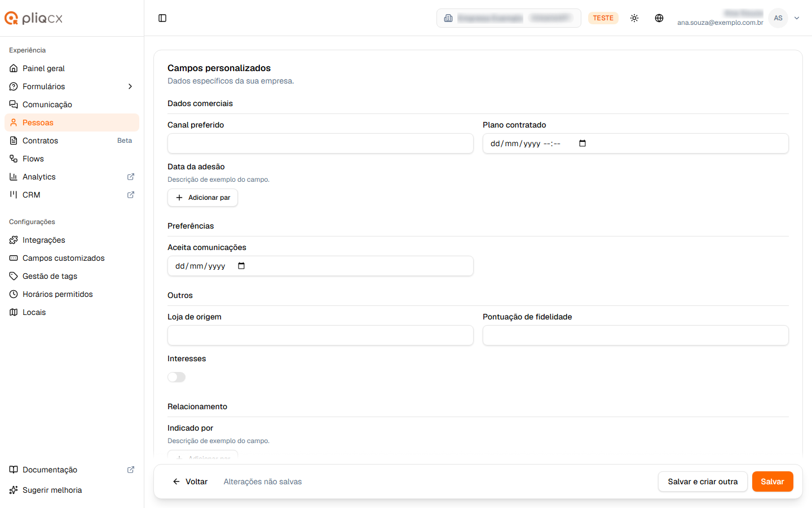Screen dimensions: 812x508
Task: Open CRM external link icon
Action: [x=131, y=195]
